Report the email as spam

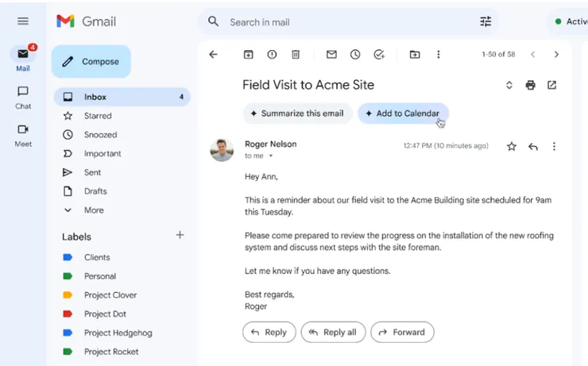pos(272,55)
